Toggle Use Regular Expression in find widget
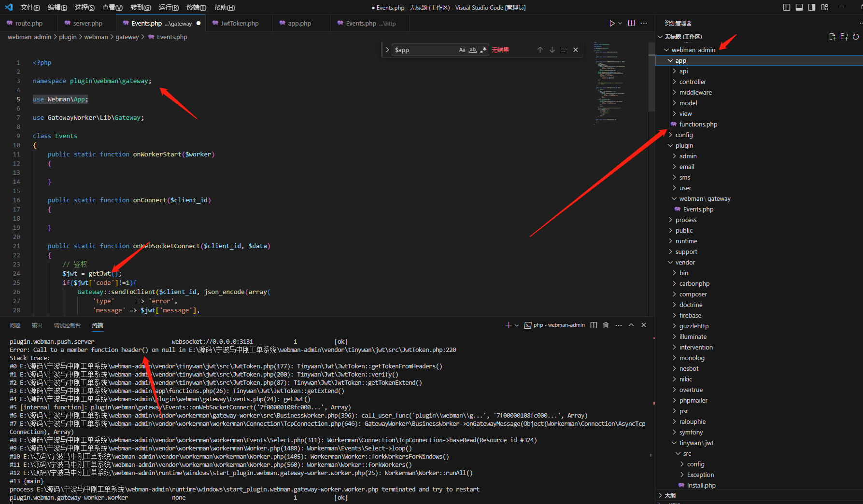 click(483, 50)
